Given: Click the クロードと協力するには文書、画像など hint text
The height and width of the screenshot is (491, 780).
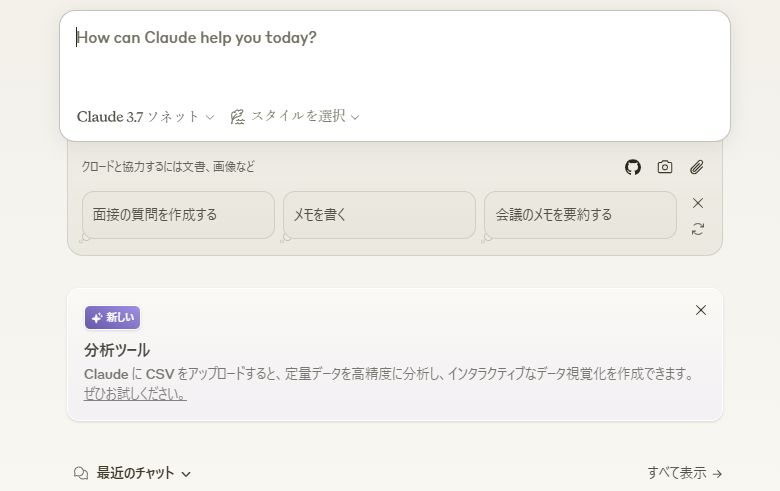Looking at the screenshot, I should point(168,167).
